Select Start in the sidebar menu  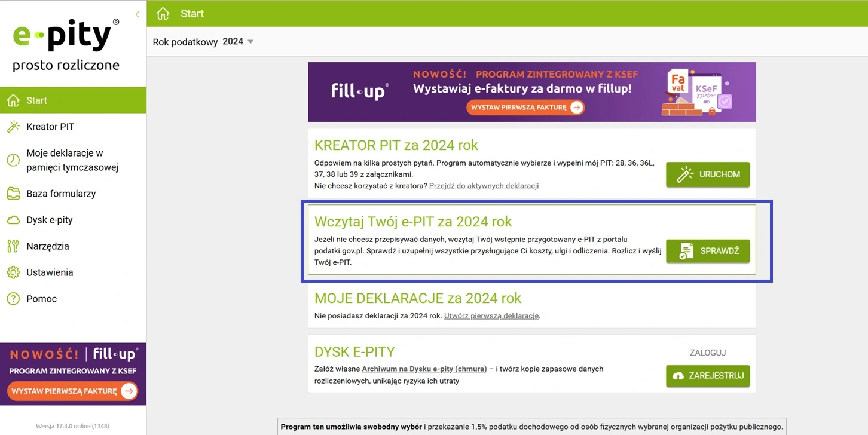[x=37, y=100]
